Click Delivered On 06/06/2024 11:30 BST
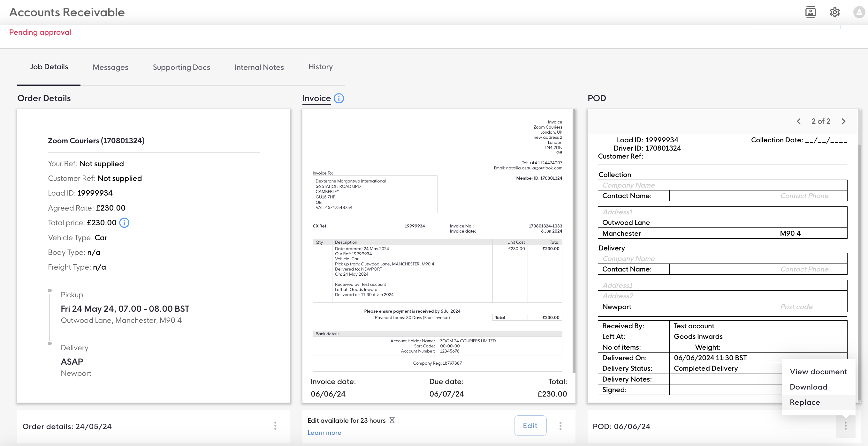Image resolution: width=868 pixels, height=446 pixels. click(710, 358)
